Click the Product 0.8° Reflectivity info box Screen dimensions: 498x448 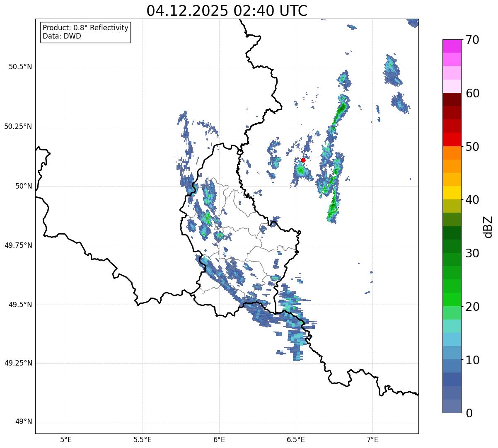pos(86,32)
